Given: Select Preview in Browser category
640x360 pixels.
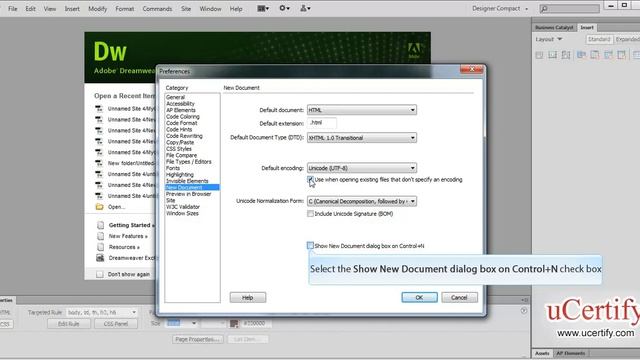Looking at the screenshot, I should [189, 194].
